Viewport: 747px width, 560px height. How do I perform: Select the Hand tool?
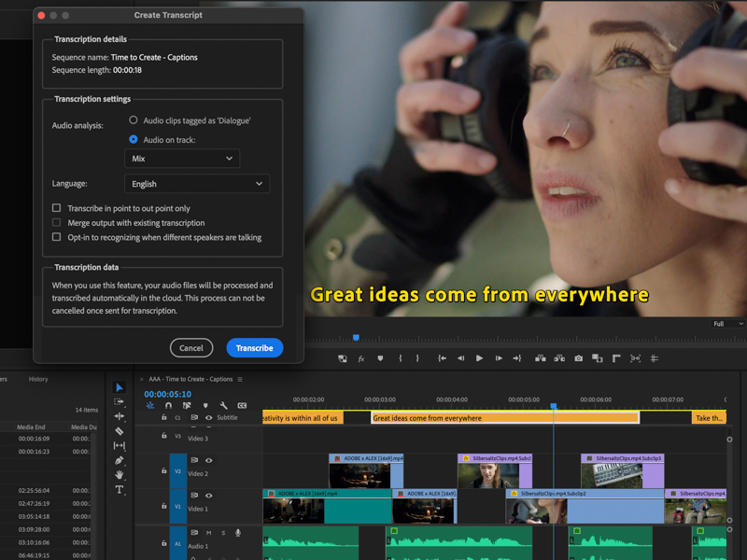pyautogui.click(x=120, y=475)
